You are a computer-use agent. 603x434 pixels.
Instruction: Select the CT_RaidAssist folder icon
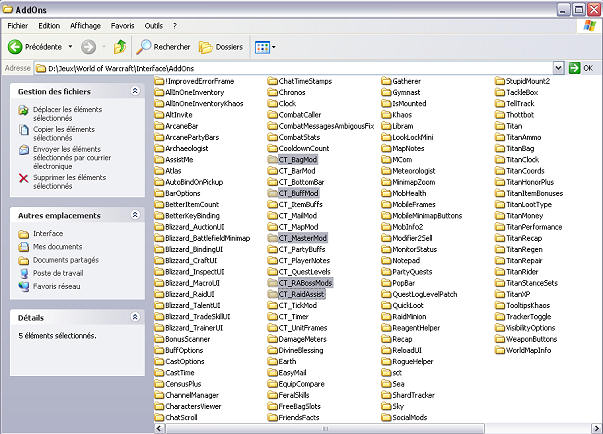pos(272,295)
